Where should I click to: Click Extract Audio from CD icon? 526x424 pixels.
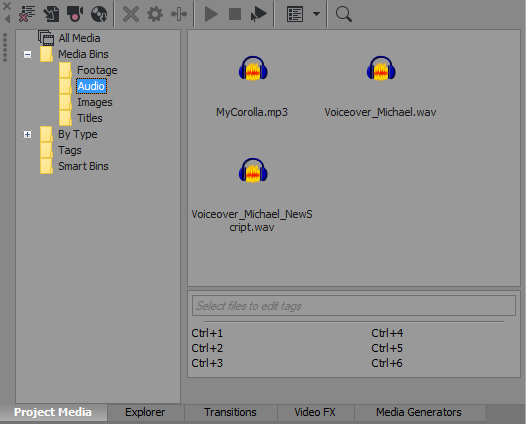[x=99, y=14]
